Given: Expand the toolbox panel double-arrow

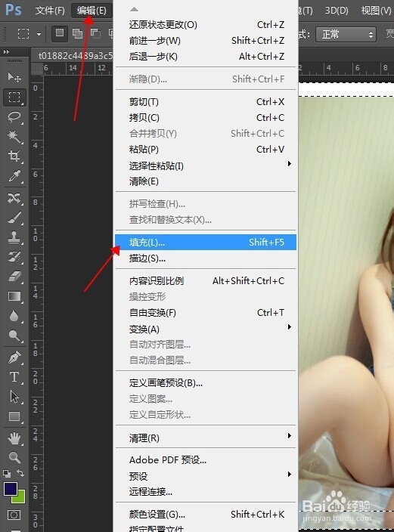Looking at the screenshot, I should tap(6, 52).
